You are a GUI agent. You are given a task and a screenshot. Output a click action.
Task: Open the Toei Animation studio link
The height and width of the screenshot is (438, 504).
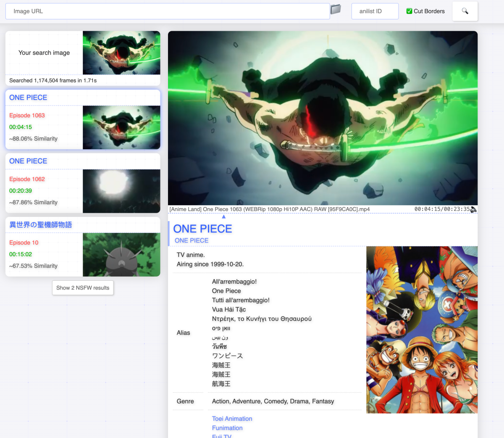[232, 419]
